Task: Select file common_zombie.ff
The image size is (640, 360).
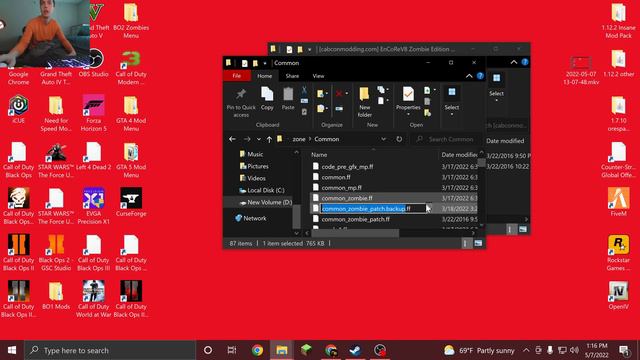Action: 347,198
